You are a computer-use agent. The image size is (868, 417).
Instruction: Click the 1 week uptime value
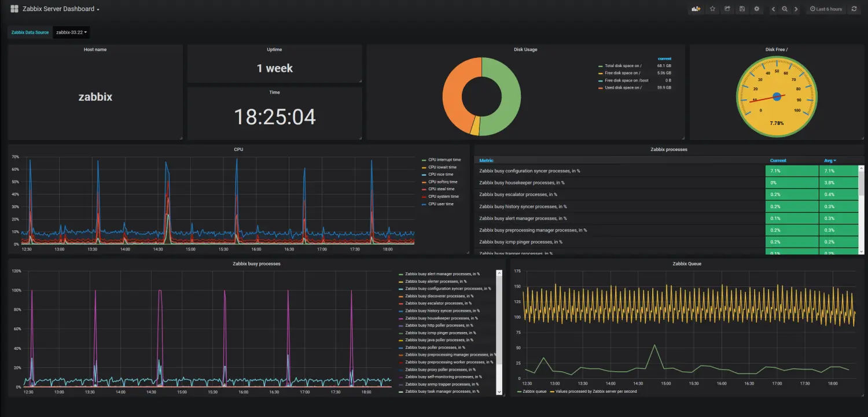(x=275, y=68)
